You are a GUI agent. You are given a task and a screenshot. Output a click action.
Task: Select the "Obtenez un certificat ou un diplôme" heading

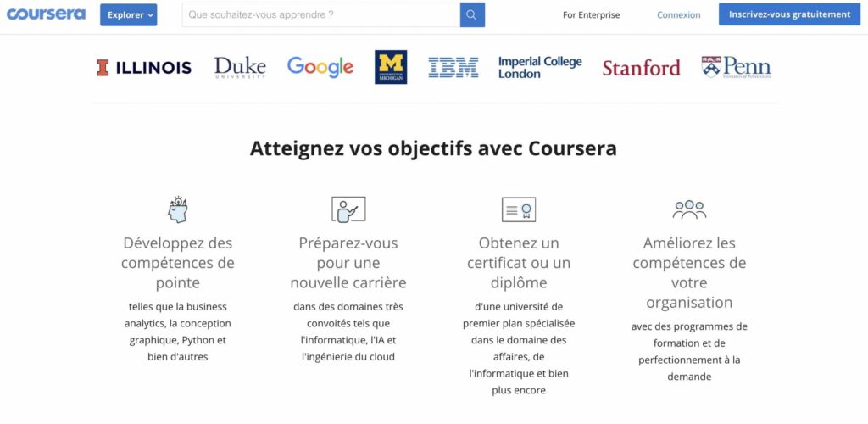click(x=519, y=263)
